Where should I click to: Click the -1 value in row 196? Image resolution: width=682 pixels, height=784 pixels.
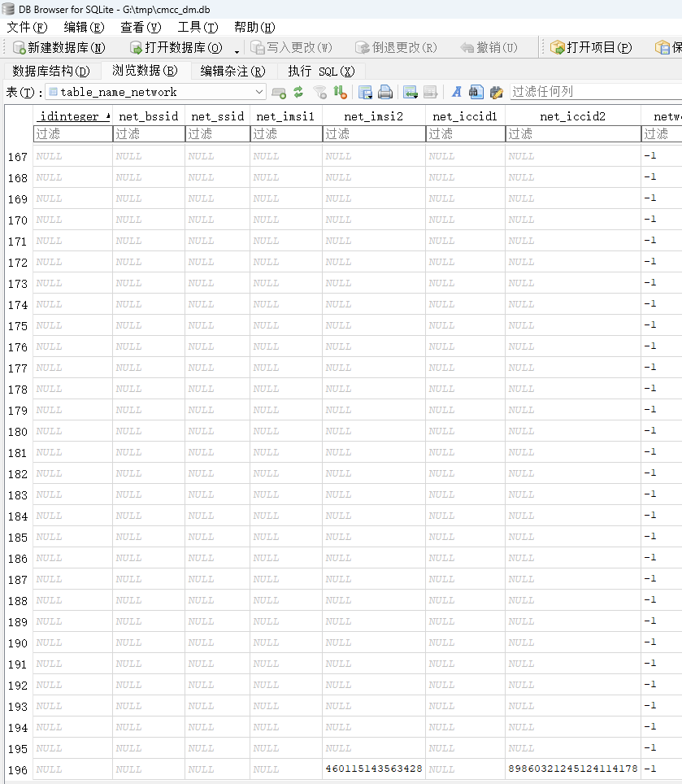[x=650, y=769]
